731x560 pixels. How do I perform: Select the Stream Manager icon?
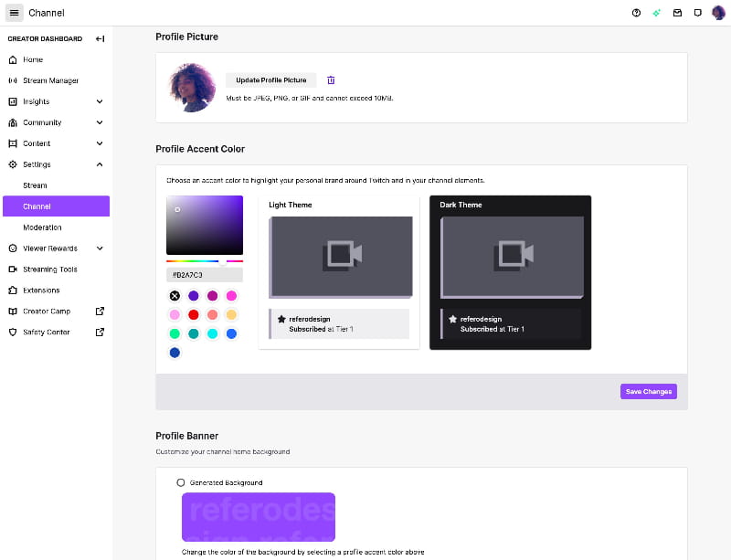(14, 79)
